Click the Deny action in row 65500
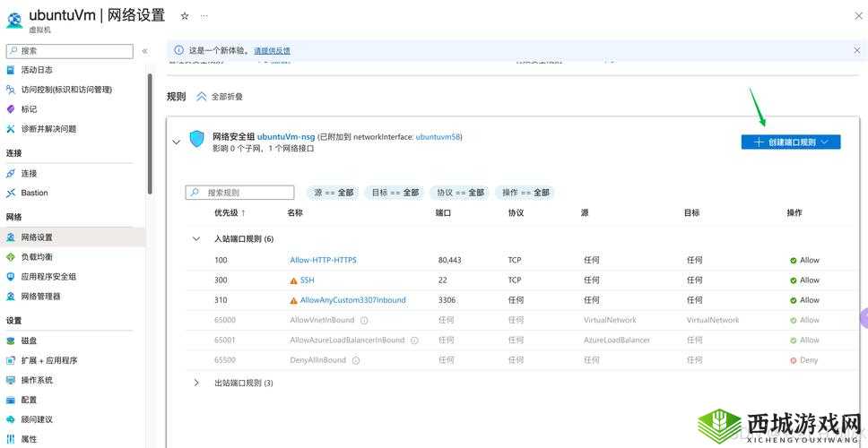 point(803,360)
